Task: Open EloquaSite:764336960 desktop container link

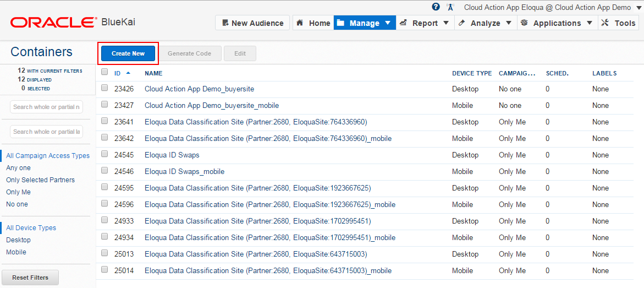Action: (256, 122)
